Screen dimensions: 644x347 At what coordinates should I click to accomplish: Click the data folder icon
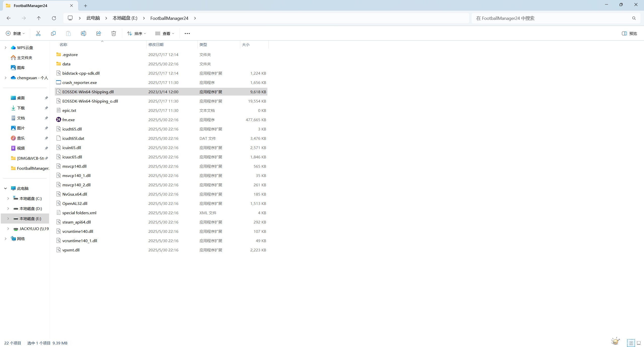point(59,64)
